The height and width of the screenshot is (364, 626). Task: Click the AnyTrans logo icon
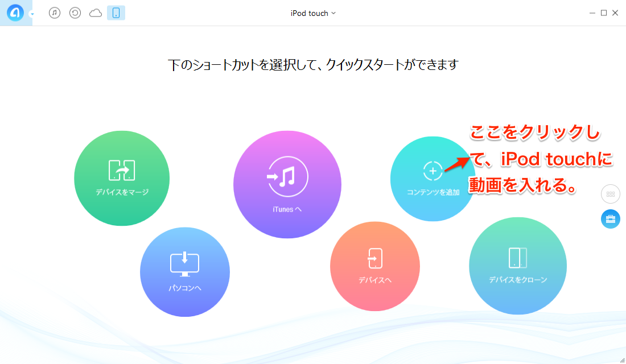tap(15, 13)
